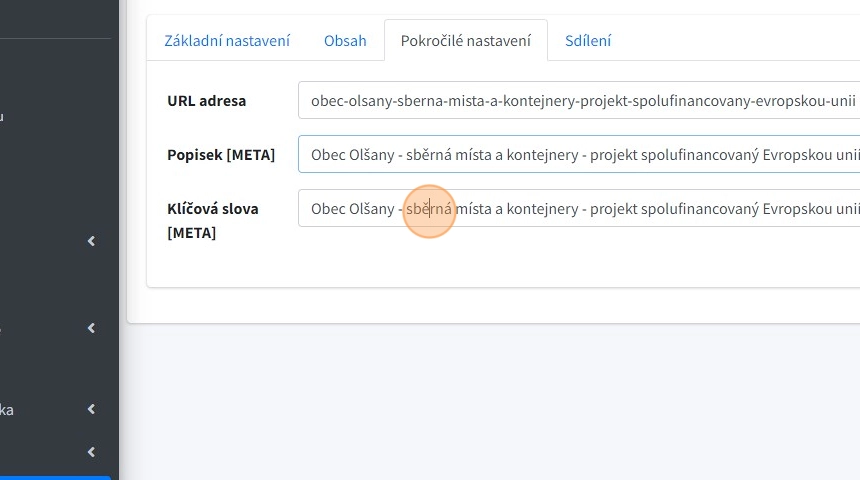Expand the topmost sidebar chevron arrow
The height and width of the screenshot is (480, 860).
click(x=92, y=241)
